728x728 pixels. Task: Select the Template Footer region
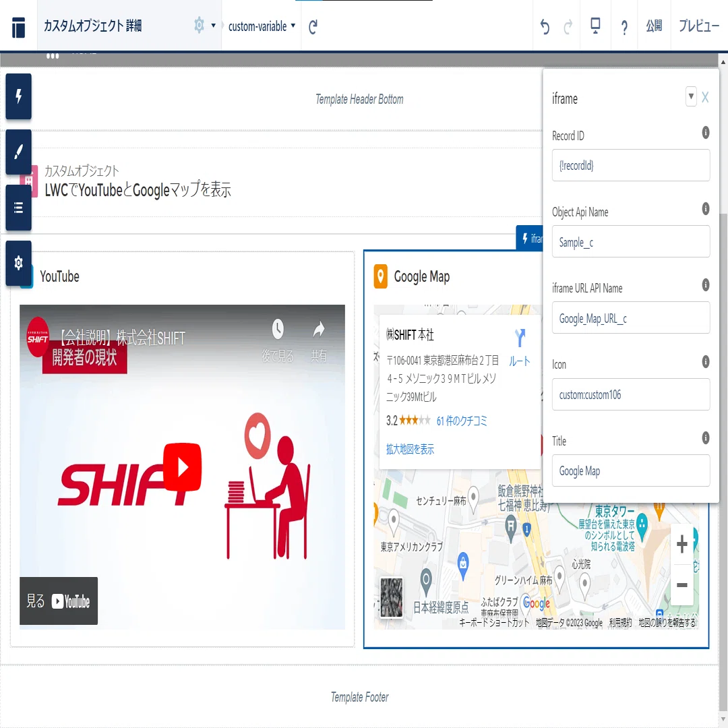pos(359,697)
